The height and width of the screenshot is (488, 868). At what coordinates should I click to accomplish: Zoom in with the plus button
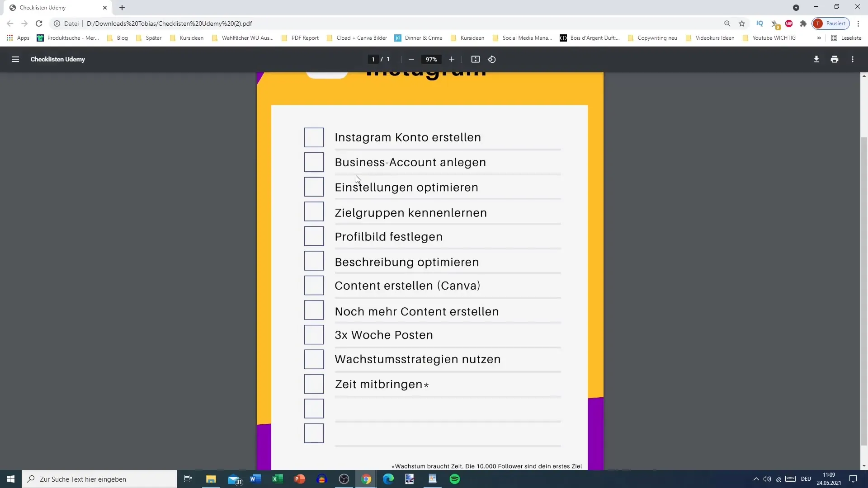(451, 59)
